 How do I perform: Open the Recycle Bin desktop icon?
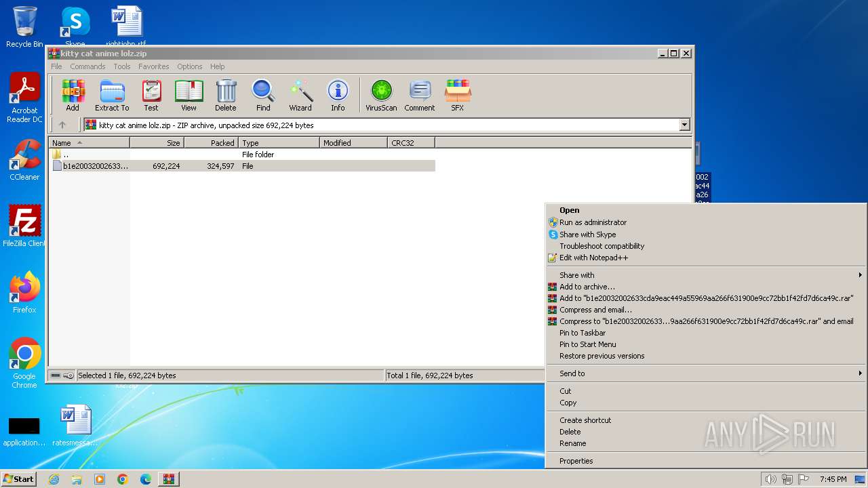coord(24,27)
